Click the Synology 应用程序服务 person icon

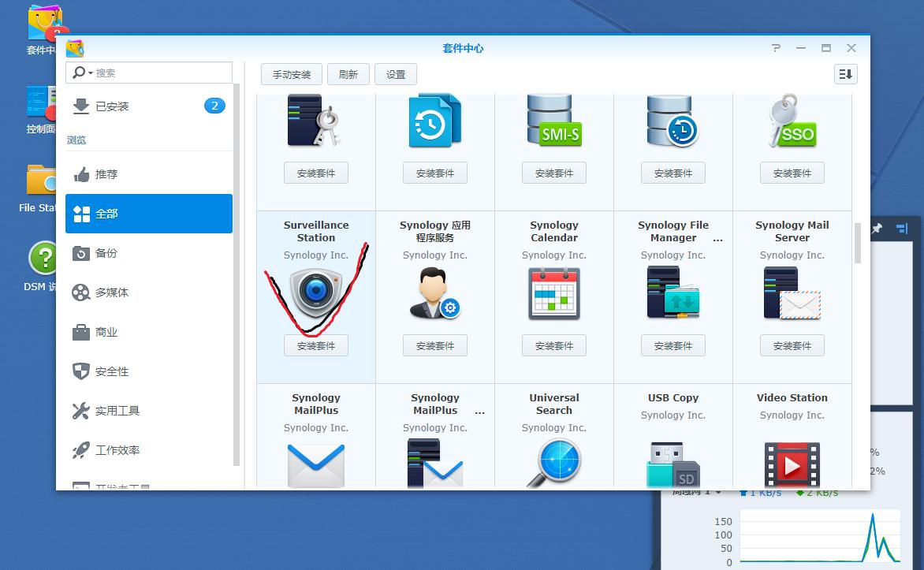pos(434,292)
